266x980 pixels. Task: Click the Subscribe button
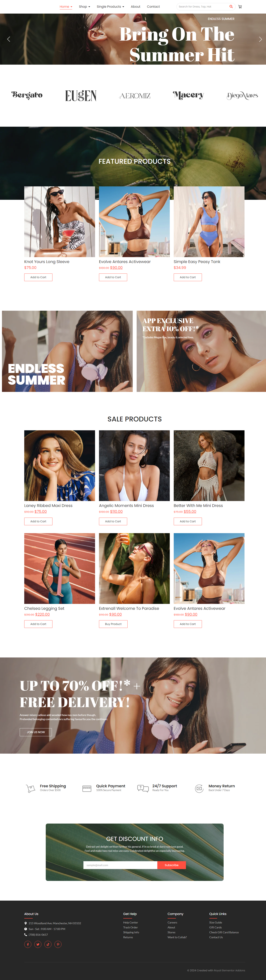pyautogui.click(x=172, y=865)
